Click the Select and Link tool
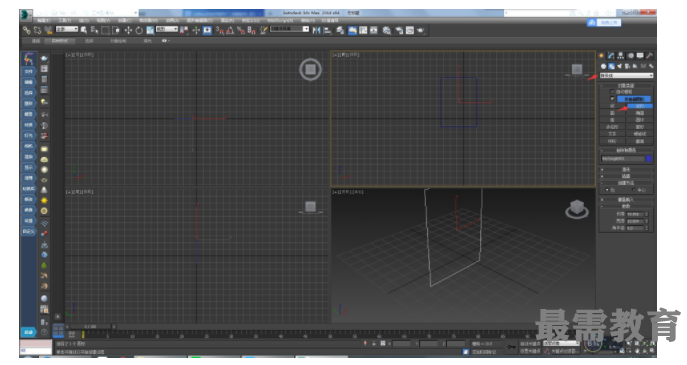The width and height of the screenshot is (687, 365). click(27, 30)
